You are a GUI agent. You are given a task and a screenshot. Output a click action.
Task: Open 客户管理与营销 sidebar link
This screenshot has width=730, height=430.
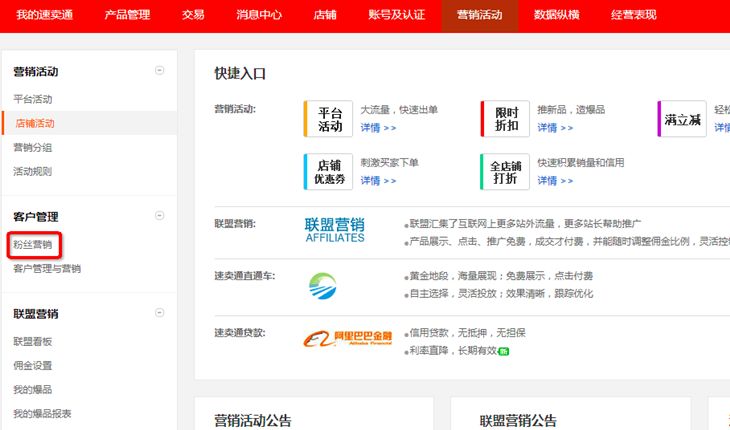coord(47,269)
